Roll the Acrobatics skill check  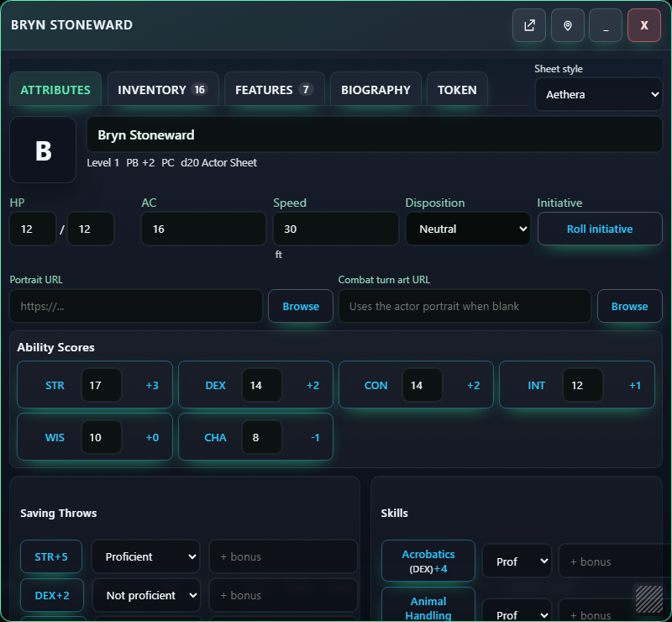coord(428,561)
